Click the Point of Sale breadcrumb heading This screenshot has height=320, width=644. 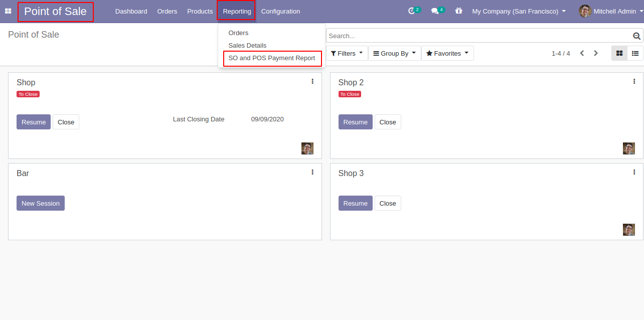coord(34,35)
